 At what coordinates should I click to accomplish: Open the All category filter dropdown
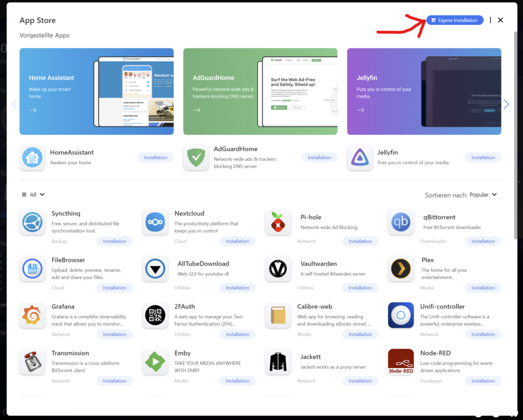(33, 194)
